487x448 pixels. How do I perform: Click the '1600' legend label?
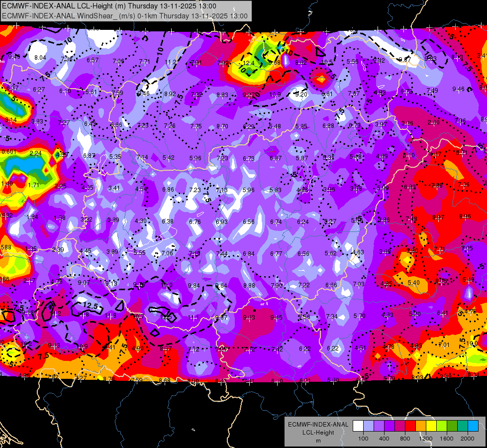(x=447, y=439)
